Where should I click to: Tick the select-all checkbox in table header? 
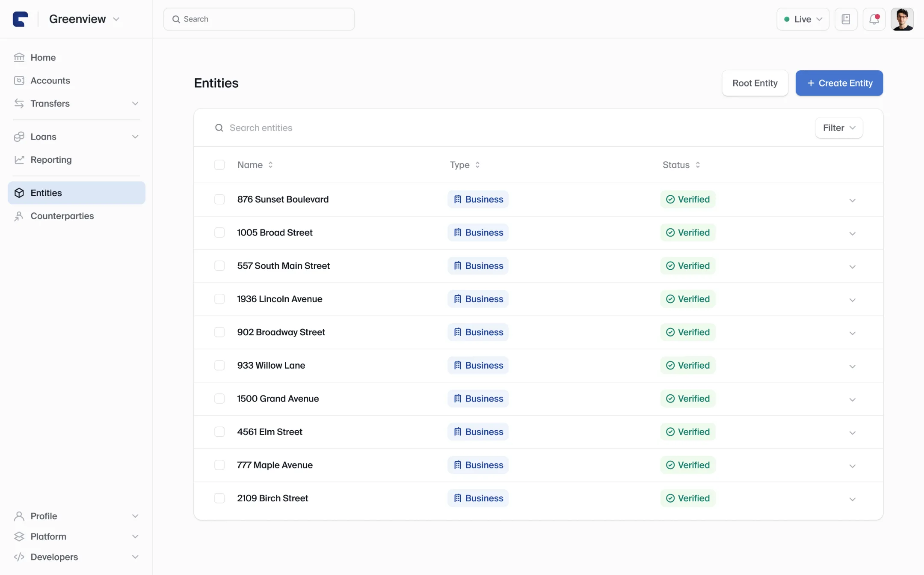pos(219,165)
